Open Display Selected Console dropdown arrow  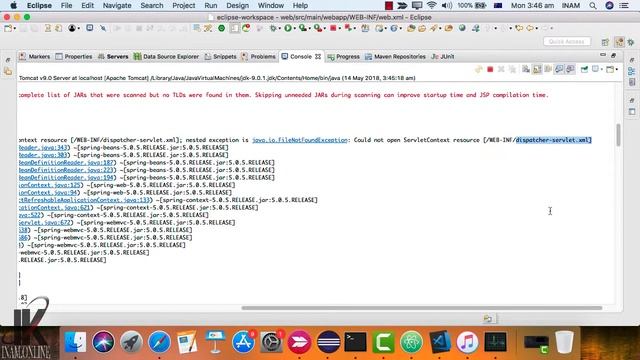(602, 69)
